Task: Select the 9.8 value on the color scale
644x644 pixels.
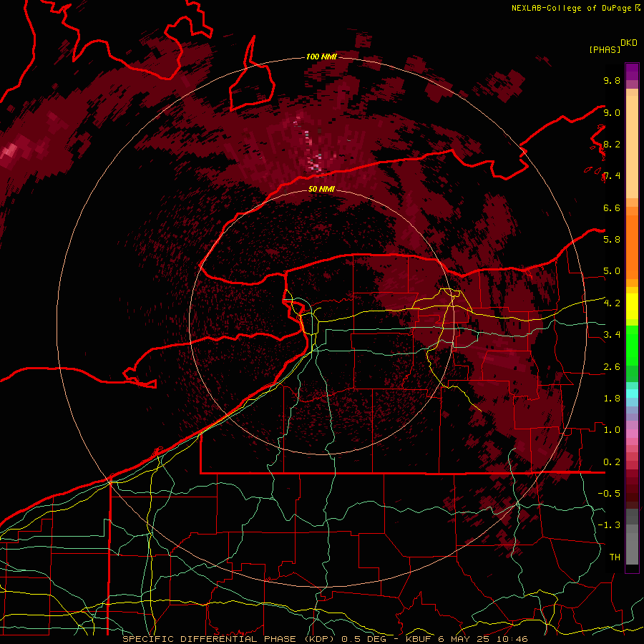Action: (x=612, y=80)
